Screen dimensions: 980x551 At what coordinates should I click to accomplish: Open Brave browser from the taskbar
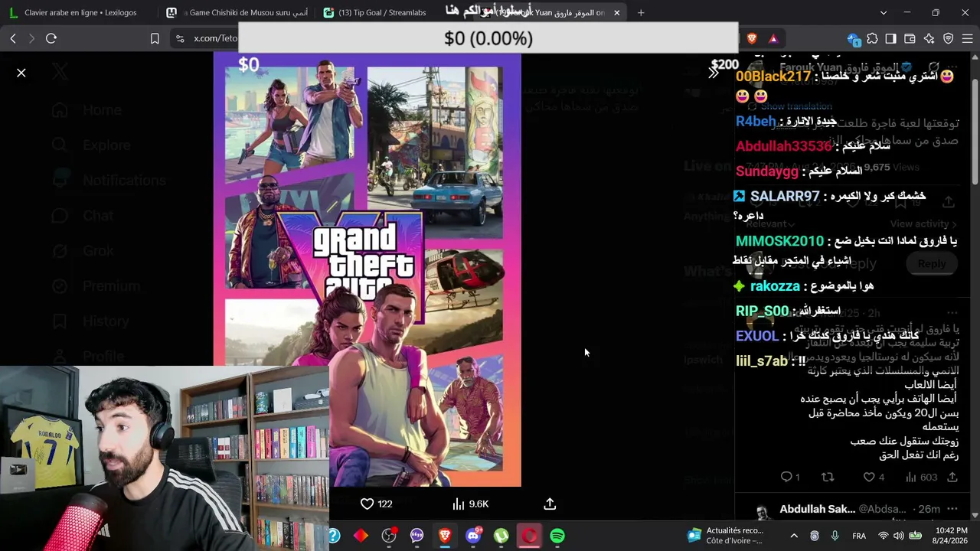point(445,536)
